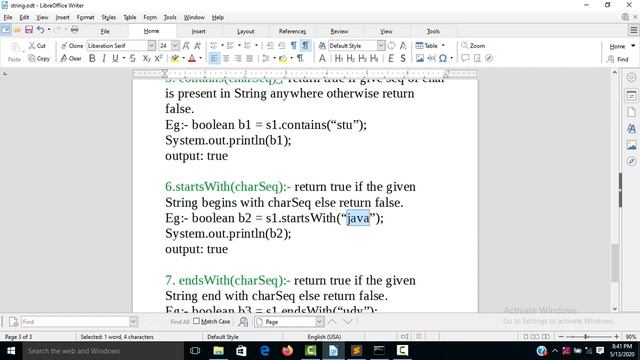
Task: Open sidebar Navigator compass icon
Action: click(x=631, y=161)
